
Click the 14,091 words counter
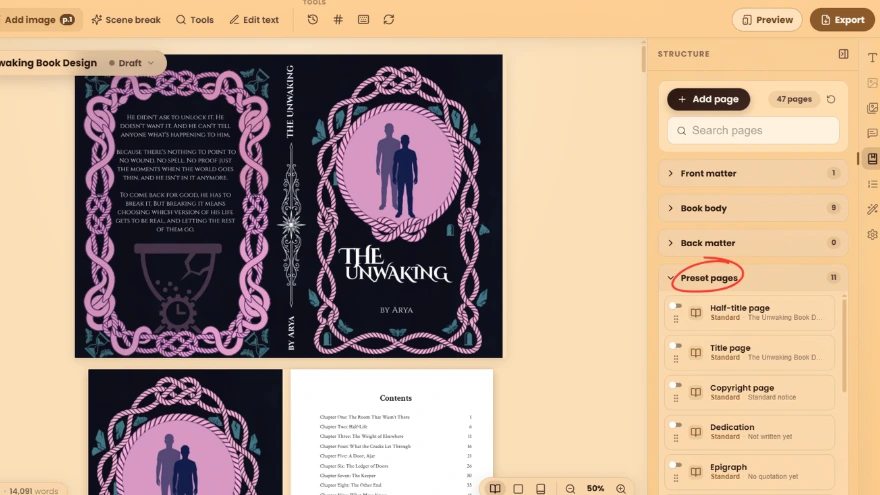[34, 491]
